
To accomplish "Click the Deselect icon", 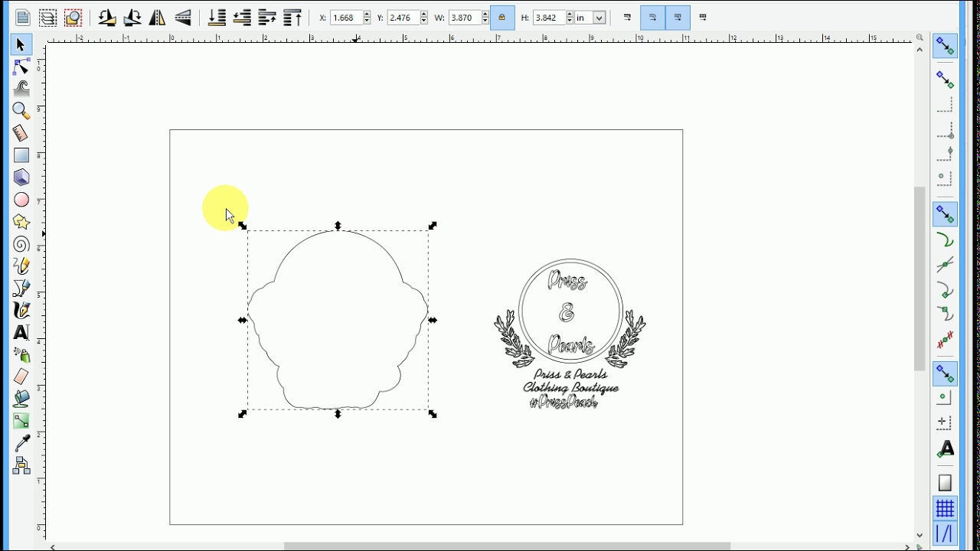I will 73,18.
